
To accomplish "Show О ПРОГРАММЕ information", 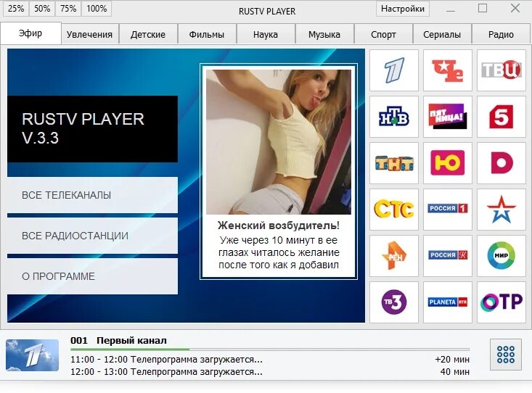I will click(92, 276).
